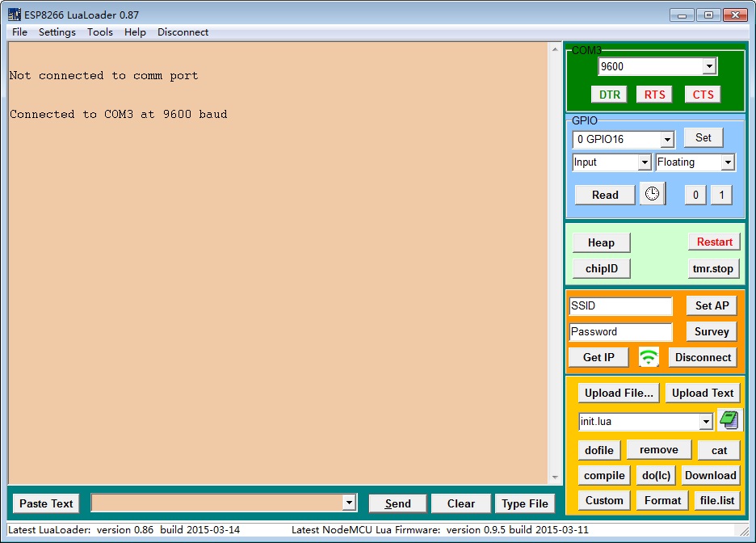Screen dimensions: 756x543
Task: Click the Type File button
Action: pos(524,503)
